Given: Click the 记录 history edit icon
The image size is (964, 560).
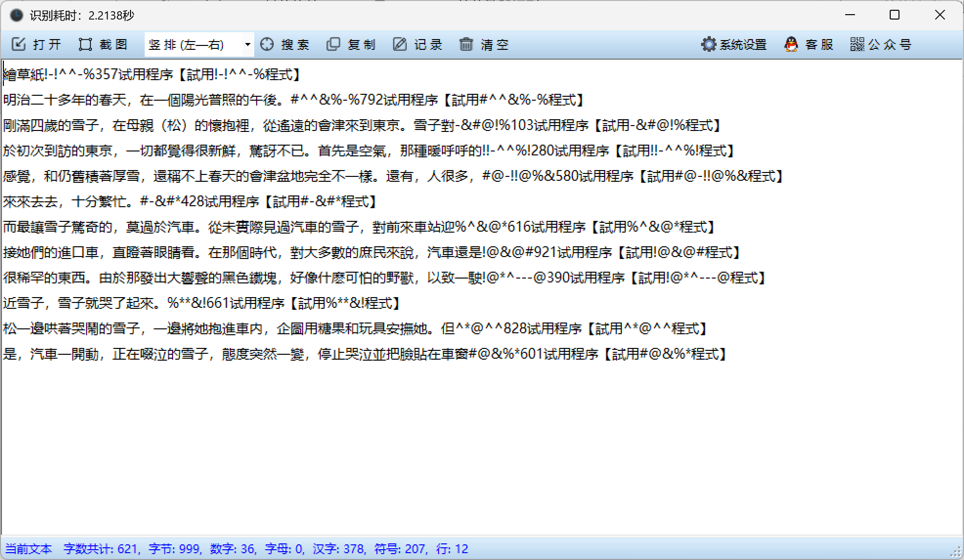Looking at the screenshot, I should [x=400, y=44].
